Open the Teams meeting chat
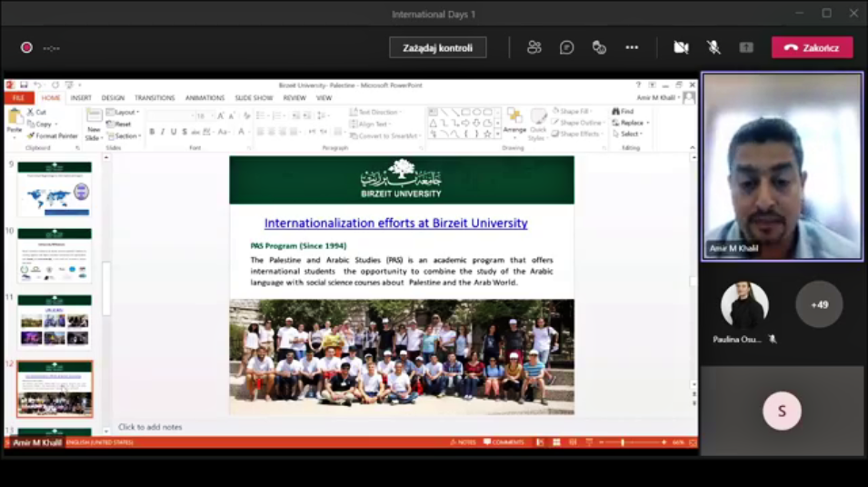 [x=566, y=47]
